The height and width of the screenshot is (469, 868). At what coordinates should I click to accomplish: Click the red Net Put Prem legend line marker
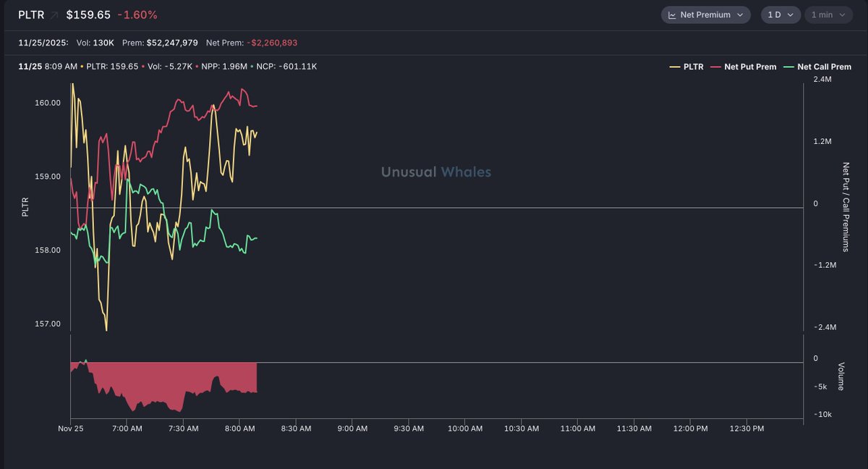click(715, 67)
